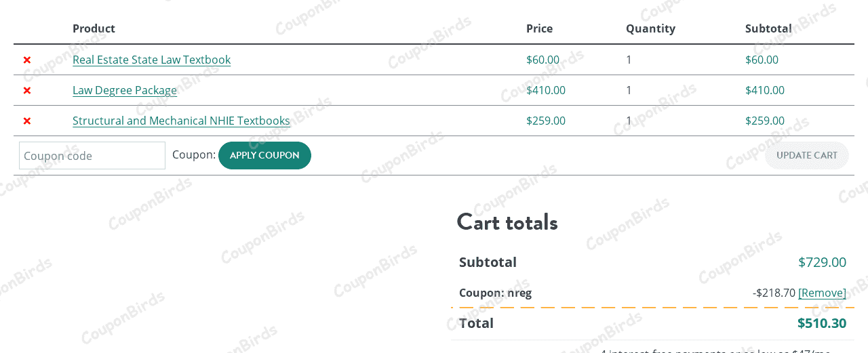This screenshot has height=353, width=868.
Task: Click quantity value for Real Estate Textbook
Action: point(629,60)
